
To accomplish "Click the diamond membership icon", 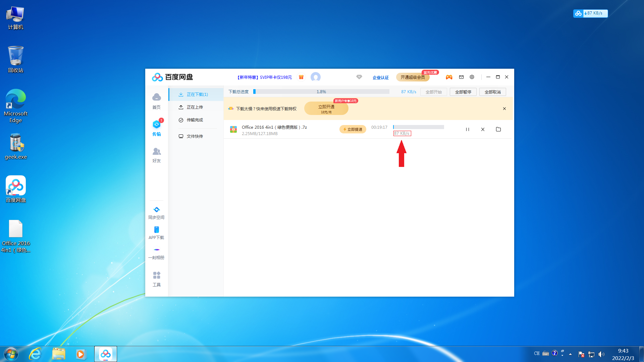I will click(x=359, y=77).
